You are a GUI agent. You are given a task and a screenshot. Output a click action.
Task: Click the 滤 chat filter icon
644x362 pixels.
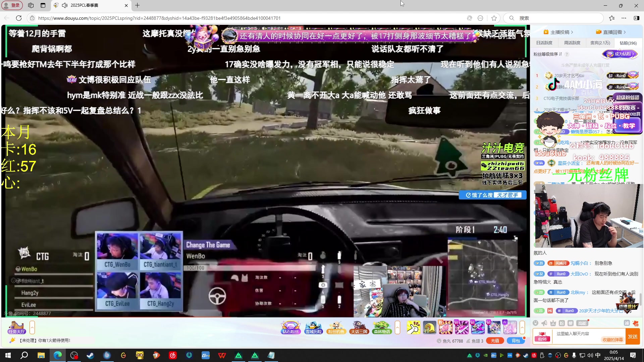[x=627, y=323]
